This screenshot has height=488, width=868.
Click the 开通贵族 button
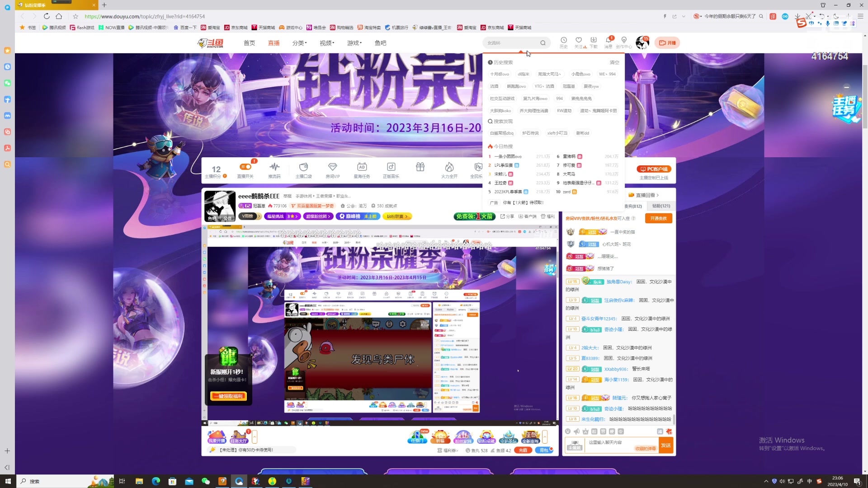point(658,218)
